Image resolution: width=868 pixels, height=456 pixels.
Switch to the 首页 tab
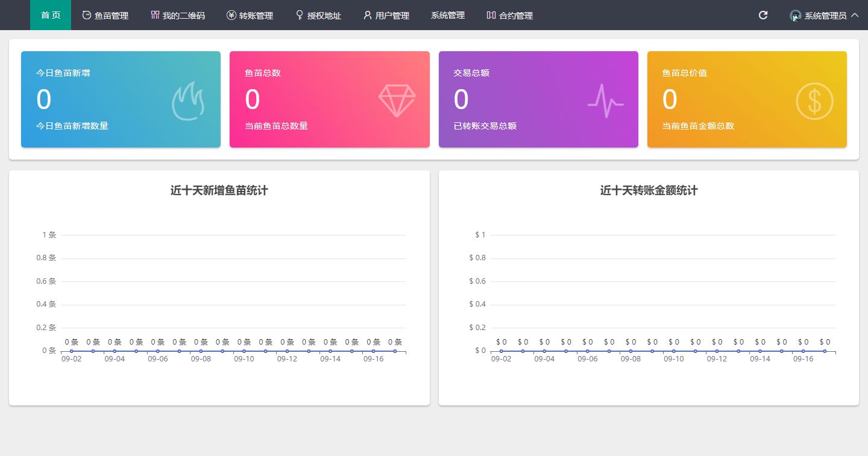[x=50, y=15]
